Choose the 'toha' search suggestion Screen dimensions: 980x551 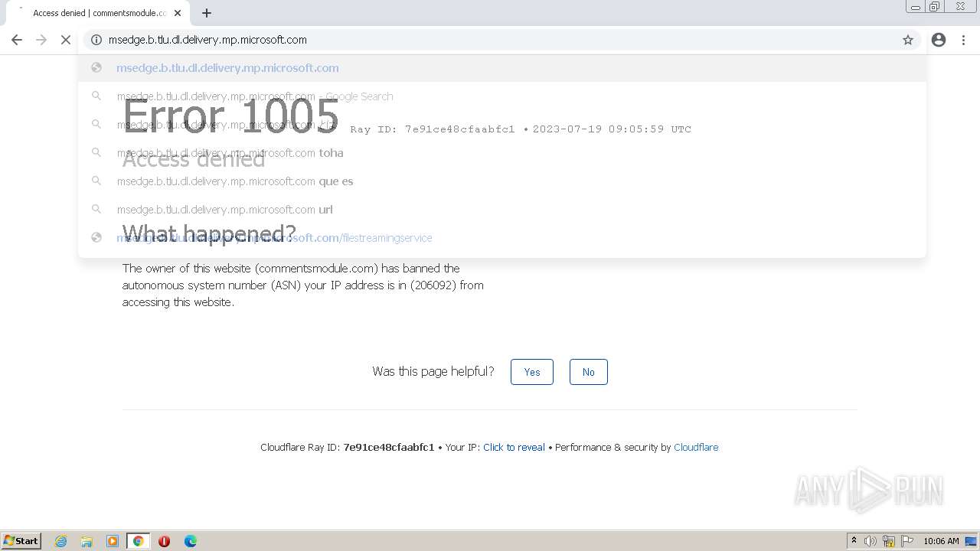[502, 153]
